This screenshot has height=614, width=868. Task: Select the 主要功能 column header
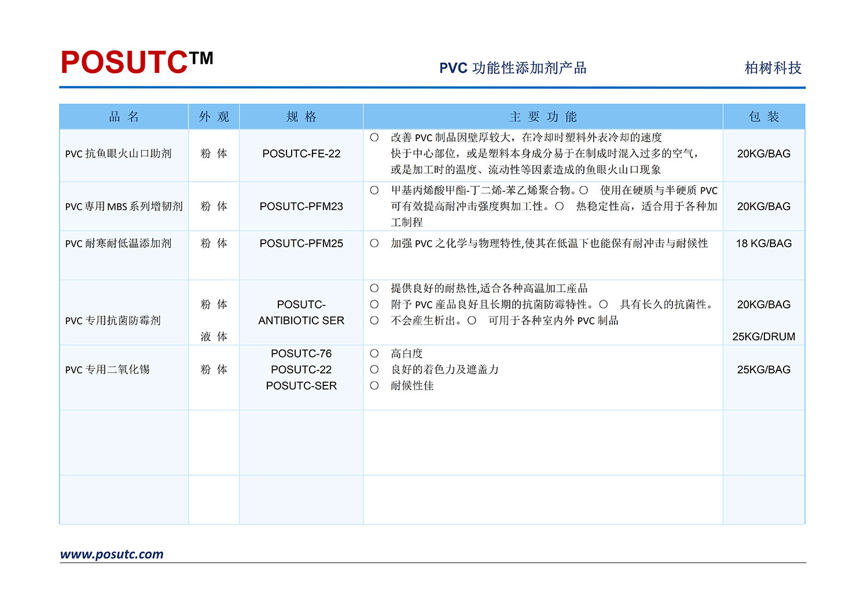click(543, 117)
